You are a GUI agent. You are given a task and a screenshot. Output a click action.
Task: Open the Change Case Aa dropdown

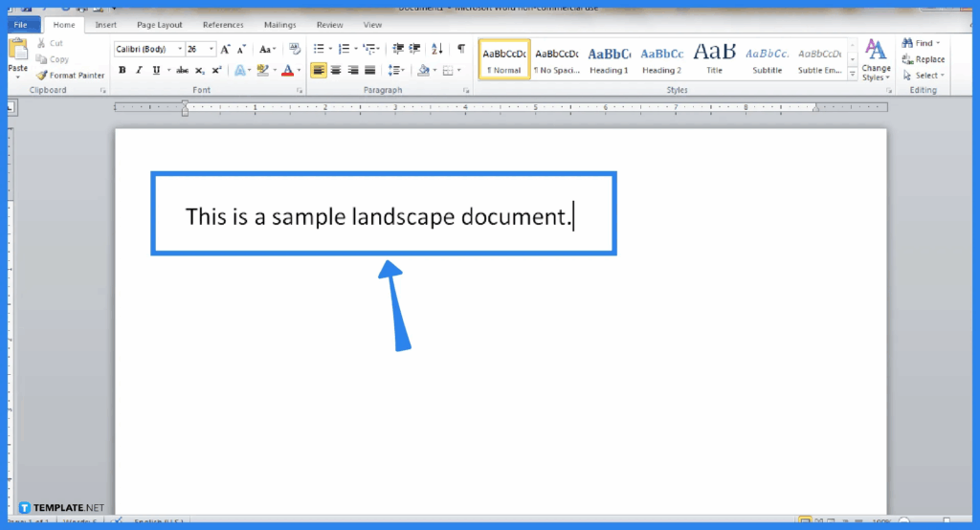pyautogui.click(x=268, y=49)
